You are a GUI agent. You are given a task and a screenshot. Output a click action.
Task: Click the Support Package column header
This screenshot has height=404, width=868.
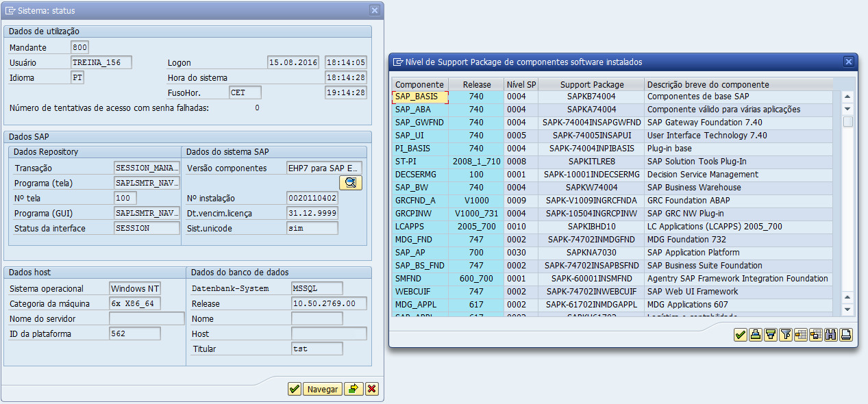click(x=591, y=84)
